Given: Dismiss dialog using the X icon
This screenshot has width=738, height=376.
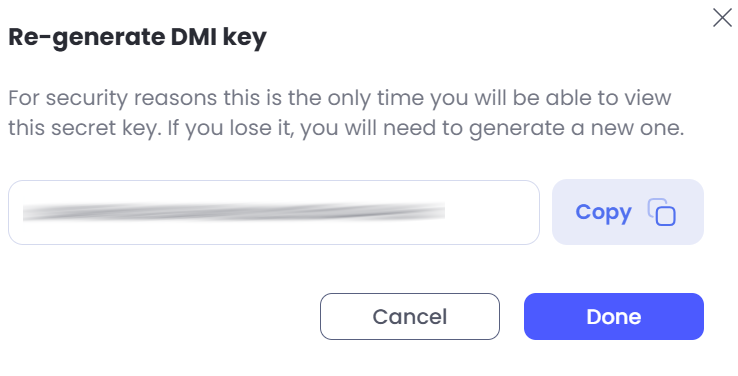Looking at the screenshot, I should click(722, 18).
